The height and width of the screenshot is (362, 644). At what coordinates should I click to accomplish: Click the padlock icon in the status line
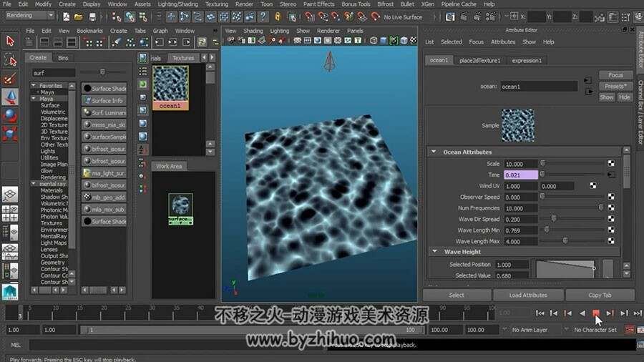point(278,17)
